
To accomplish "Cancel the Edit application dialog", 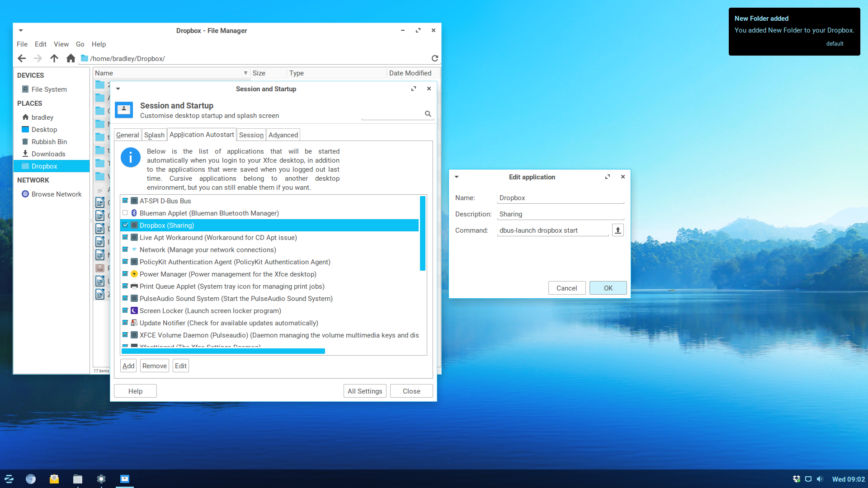I will (x=567, y=288).
